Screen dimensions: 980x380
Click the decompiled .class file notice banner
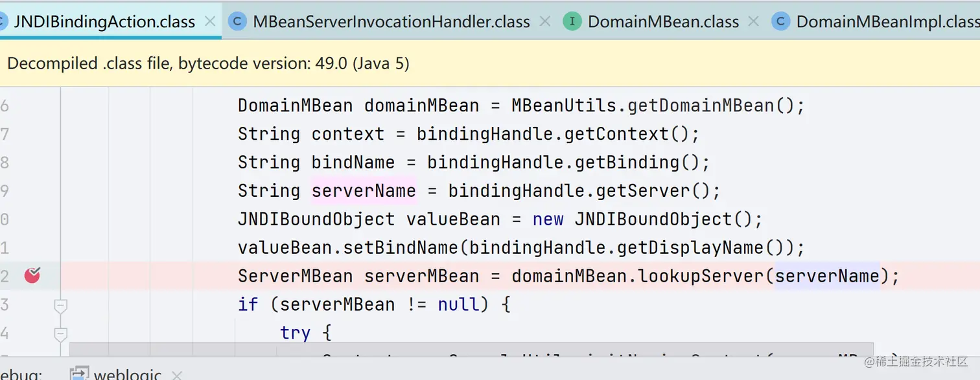point(490,63)
